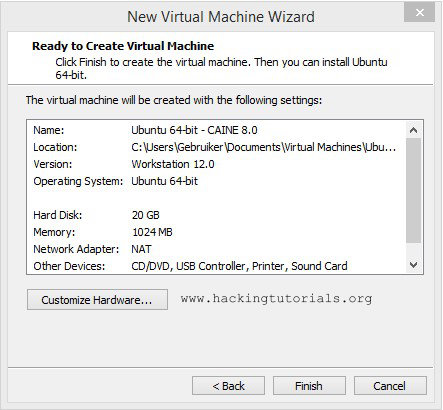Open Customize Hardware settings
The image size is (443, 410).
[x=97, y=300]
